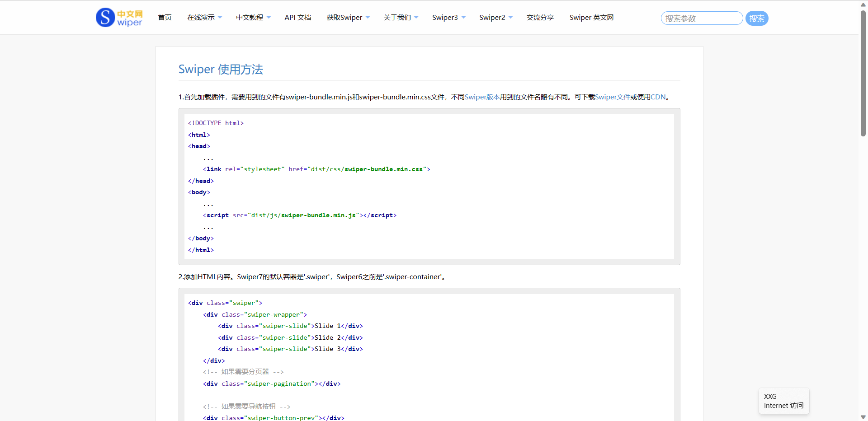This screenshot has height=421, width=868.
Task: Visit the Swiper 英文网 link
Action: click(x=591, y=17)
